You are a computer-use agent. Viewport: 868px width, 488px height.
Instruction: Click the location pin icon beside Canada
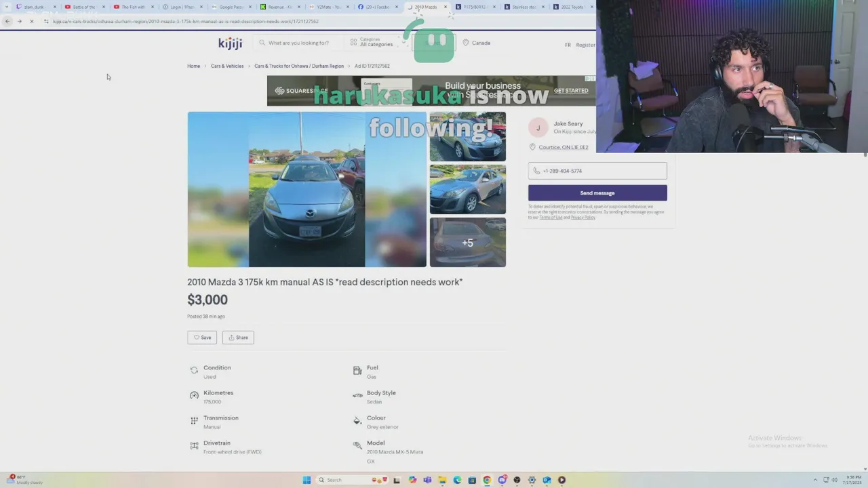pos(465,43)
